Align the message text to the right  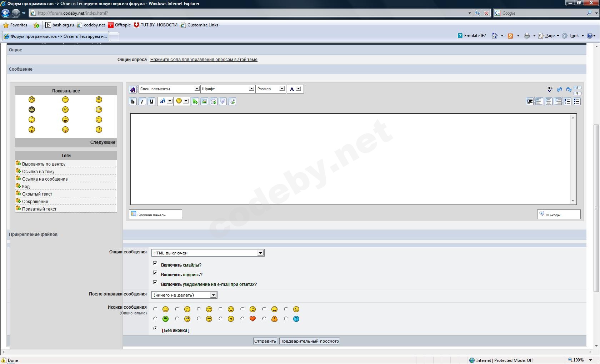coord(558,102)
